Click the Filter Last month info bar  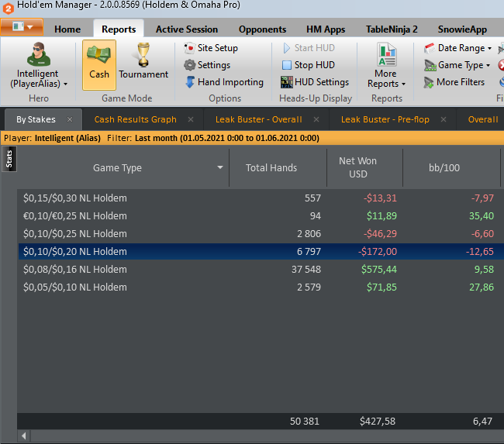[x=252, y=138]
